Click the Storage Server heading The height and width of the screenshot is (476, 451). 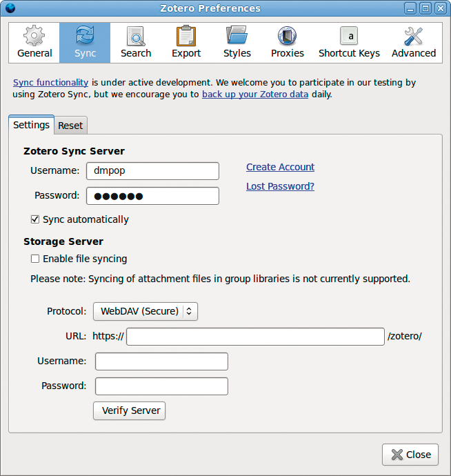coord(63,241)
